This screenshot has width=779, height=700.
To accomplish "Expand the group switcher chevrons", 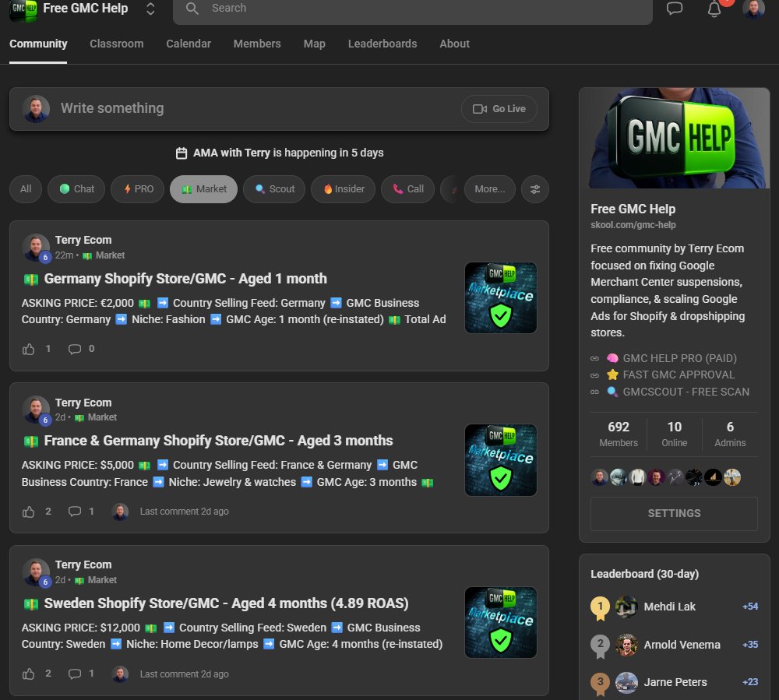I will (150, 9).
